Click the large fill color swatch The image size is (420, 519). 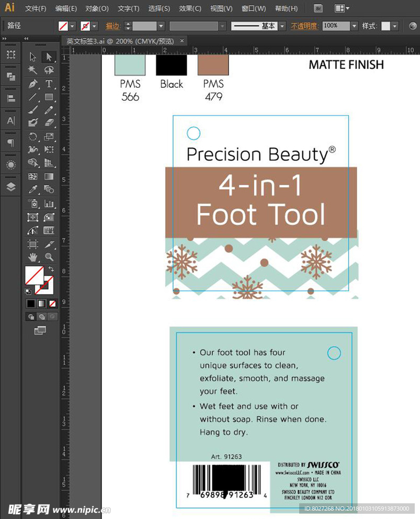(x=34, y=275)
